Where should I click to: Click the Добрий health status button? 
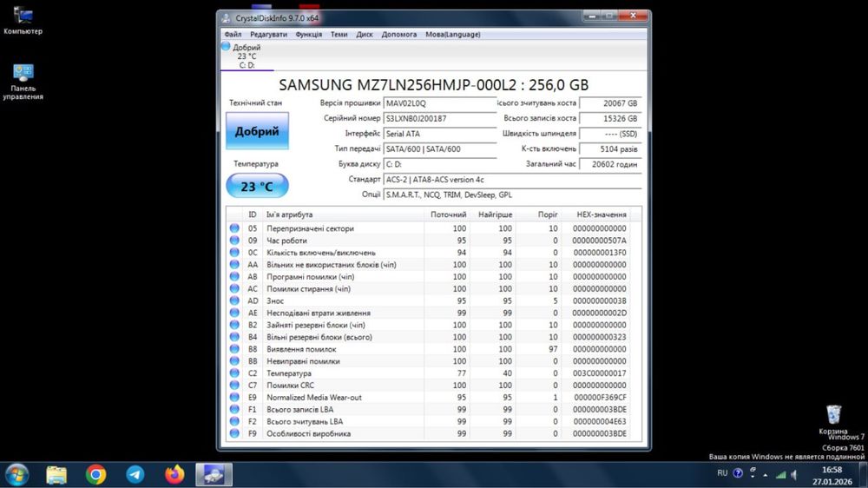click(257, 131)
